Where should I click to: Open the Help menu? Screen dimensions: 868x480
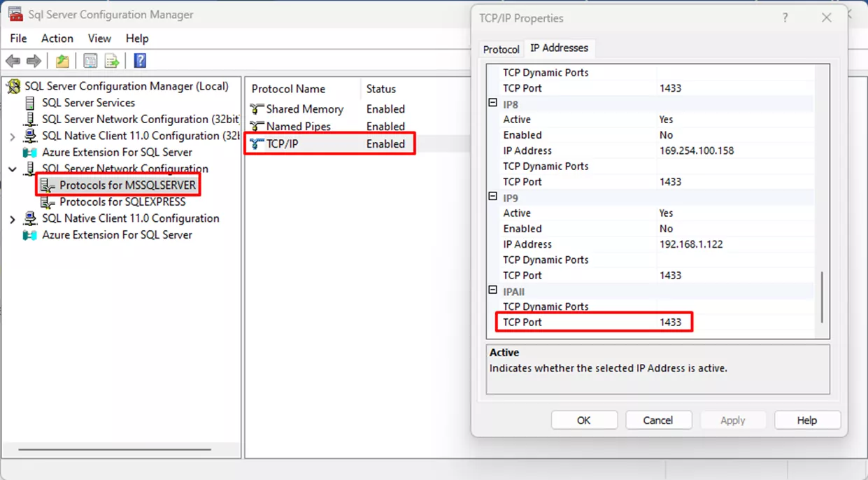coord(137,38)
